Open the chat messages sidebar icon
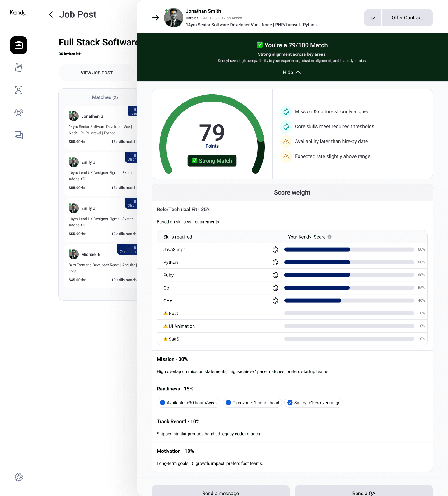This screenshot has width=448, height=496. click(19, 135)
